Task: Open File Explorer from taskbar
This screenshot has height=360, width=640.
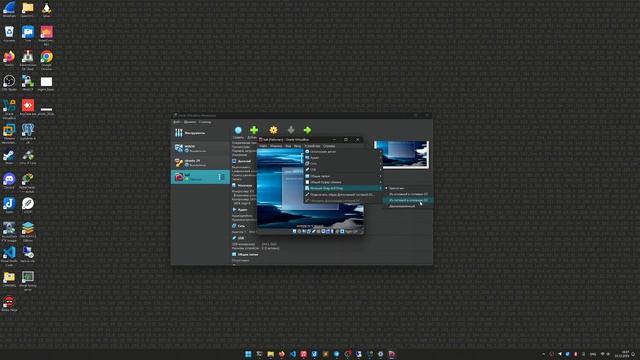Action: [270, 354]
